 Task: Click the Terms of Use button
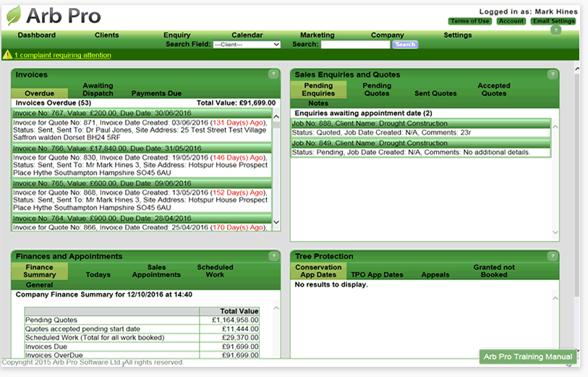click(470, 21)
